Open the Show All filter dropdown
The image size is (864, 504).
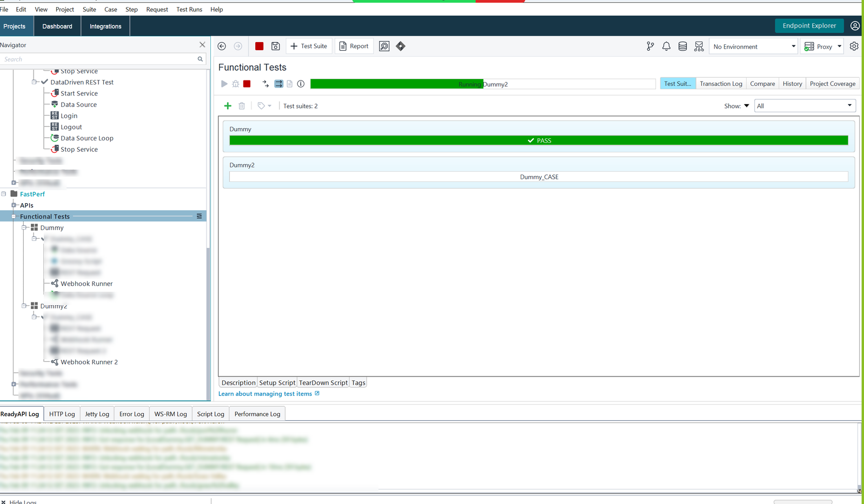(x=805, y=106)
